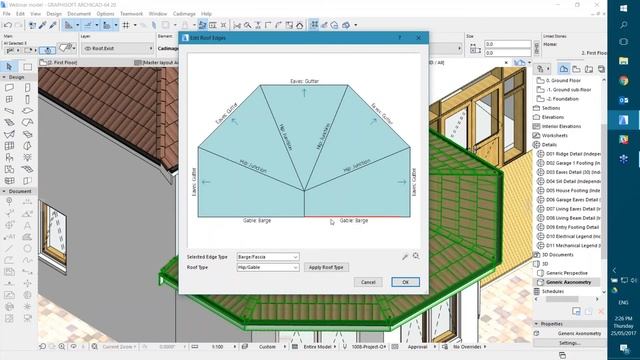Switch to the Master layout tab
640x360 pixels.
157,62
